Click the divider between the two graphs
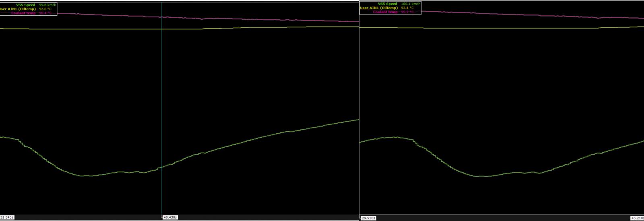This screenshot has height=221, width=644. point(359,109)
